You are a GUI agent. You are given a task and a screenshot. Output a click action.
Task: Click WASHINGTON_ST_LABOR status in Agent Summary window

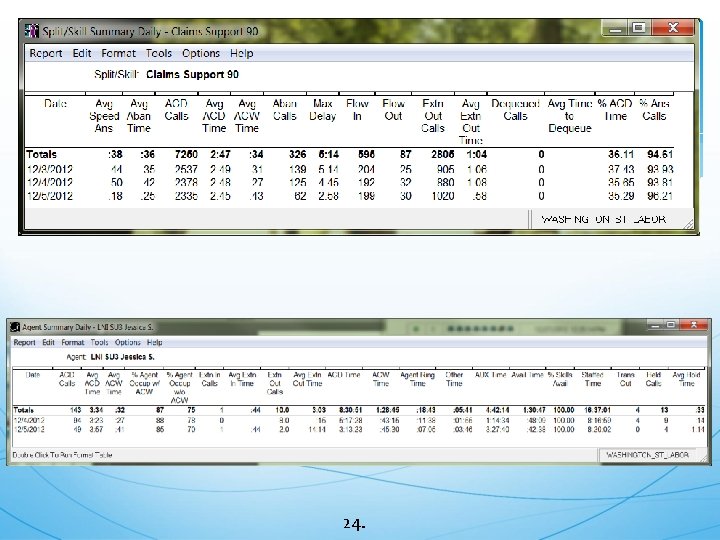647,455
